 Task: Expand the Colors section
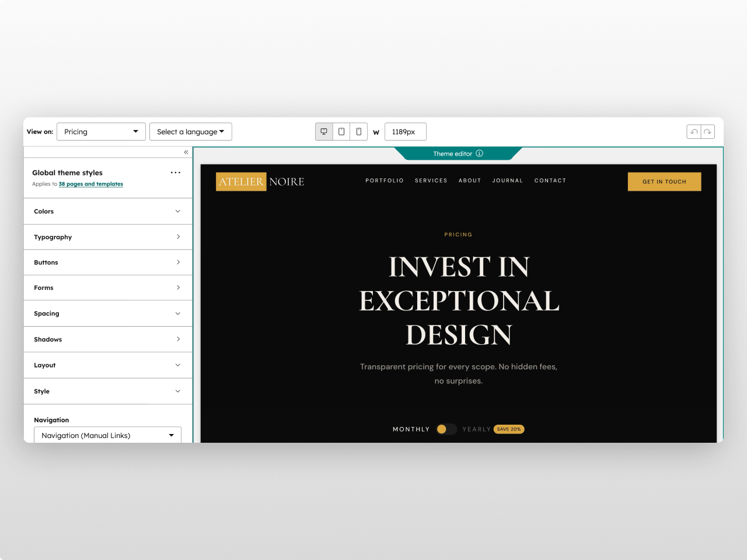tap(108, 211)
